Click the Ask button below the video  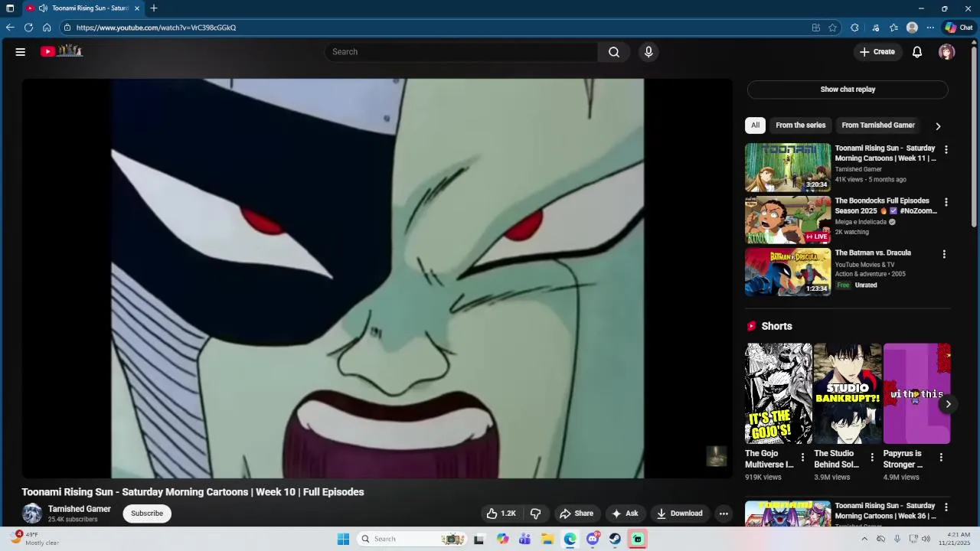pyautogui.click(x=625, y=514)
